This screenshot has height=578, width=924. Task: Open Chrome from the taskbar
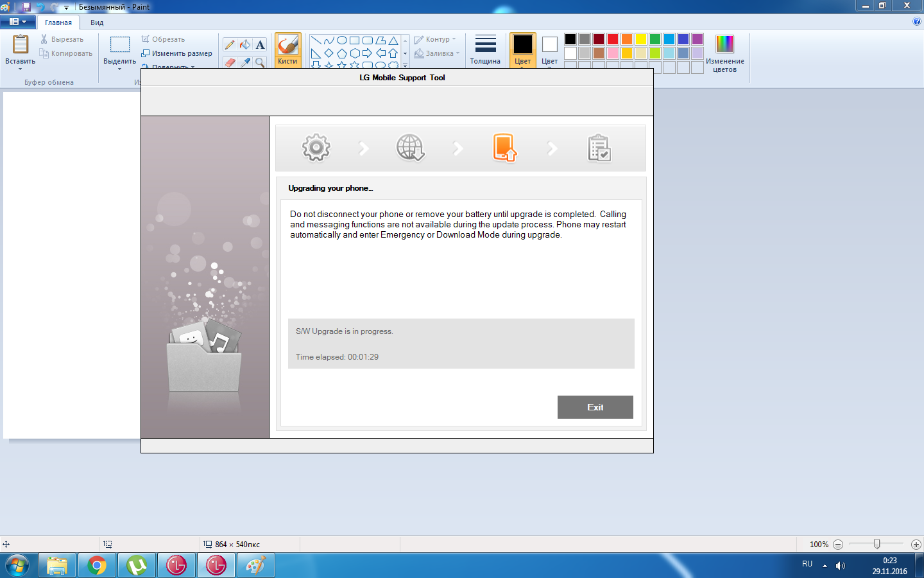(97, 565)
